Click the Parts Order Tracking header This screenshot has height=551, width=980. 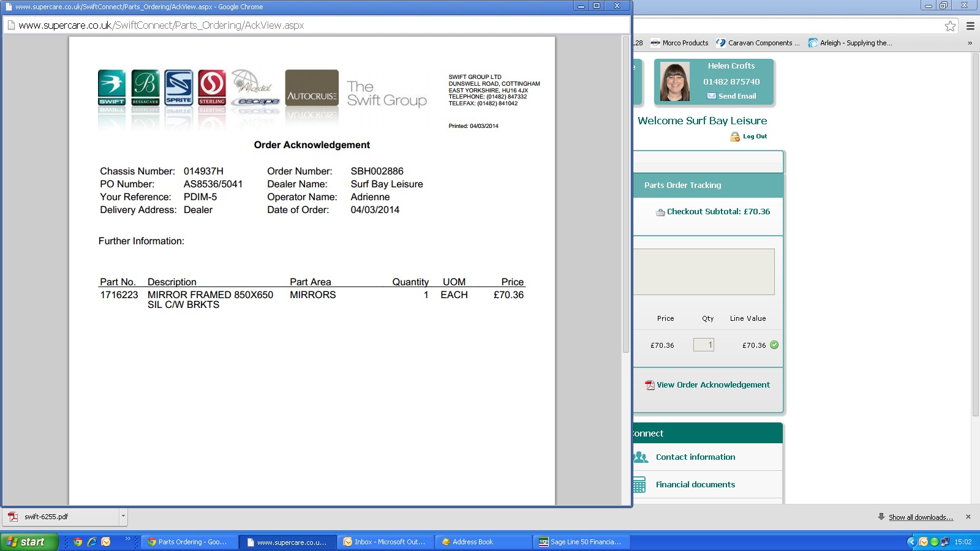682,185
